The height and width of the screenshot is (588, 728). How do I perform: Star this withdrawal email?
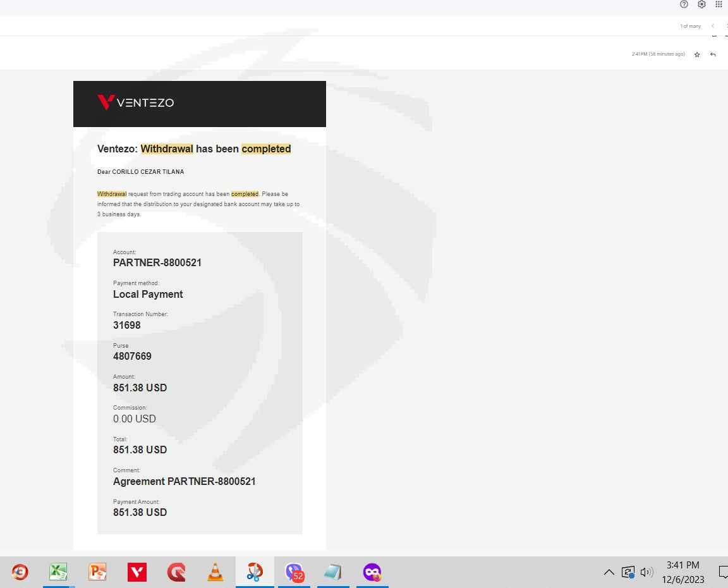pos(697,54)
